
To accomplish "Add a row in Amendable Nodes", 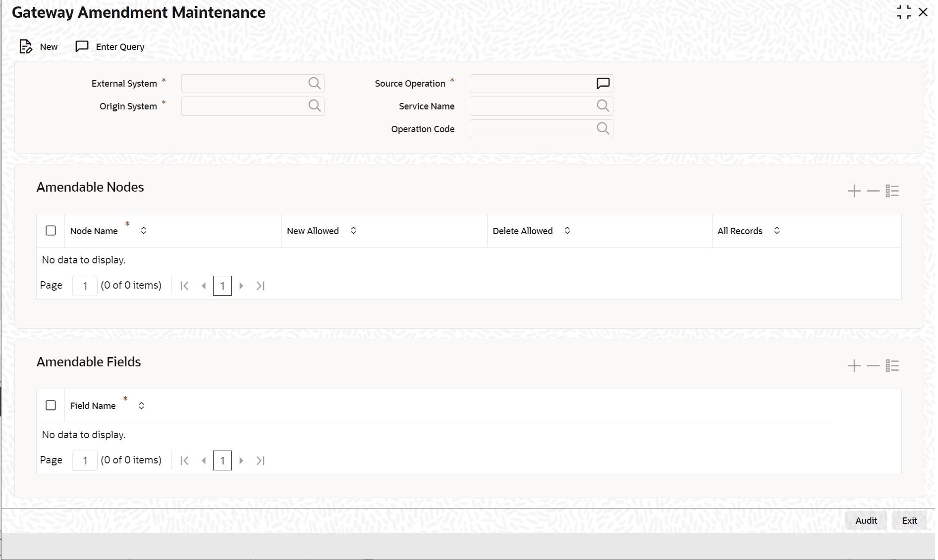I will point(854,191).
